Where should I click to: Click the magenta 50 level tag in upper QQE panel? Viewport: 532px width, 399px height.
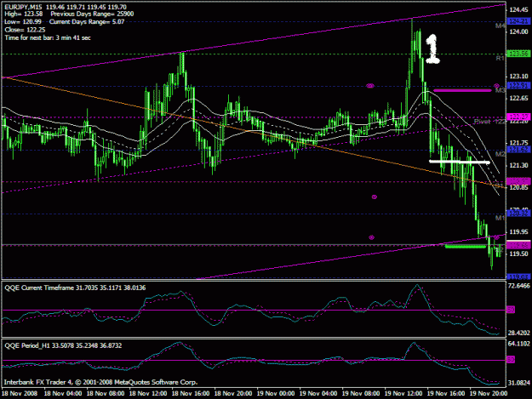(511, 310)
